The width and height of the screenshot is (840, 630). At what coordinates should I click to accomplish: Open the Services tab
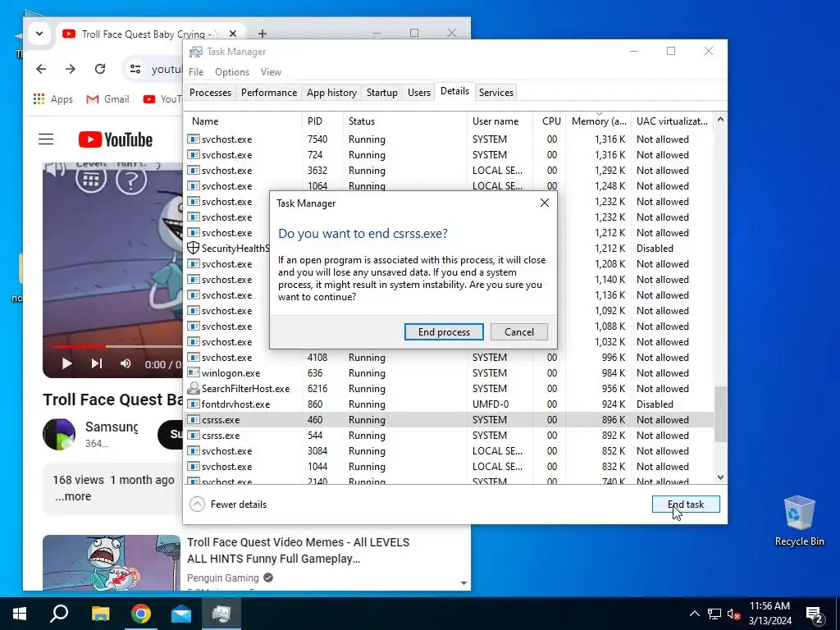tap(496, 92)
